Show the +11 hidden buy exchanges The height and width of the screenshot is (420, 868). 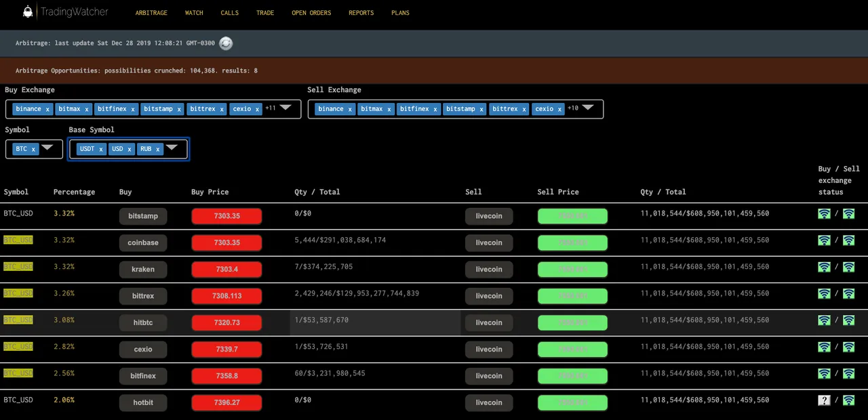coord(271,108)
